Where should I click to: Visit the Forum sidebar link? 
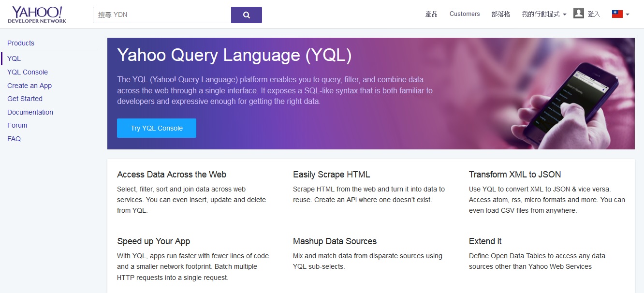17,125
